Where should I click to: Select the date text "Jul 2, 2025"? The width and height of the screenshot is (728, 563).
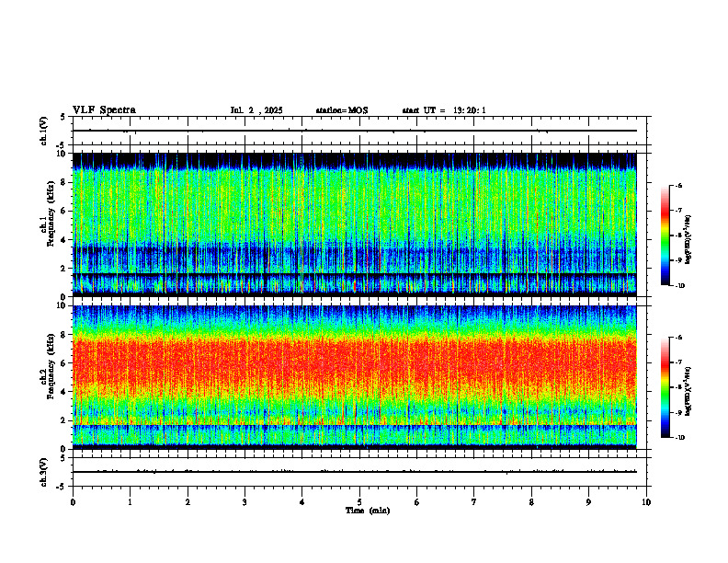tap(256, 110)
